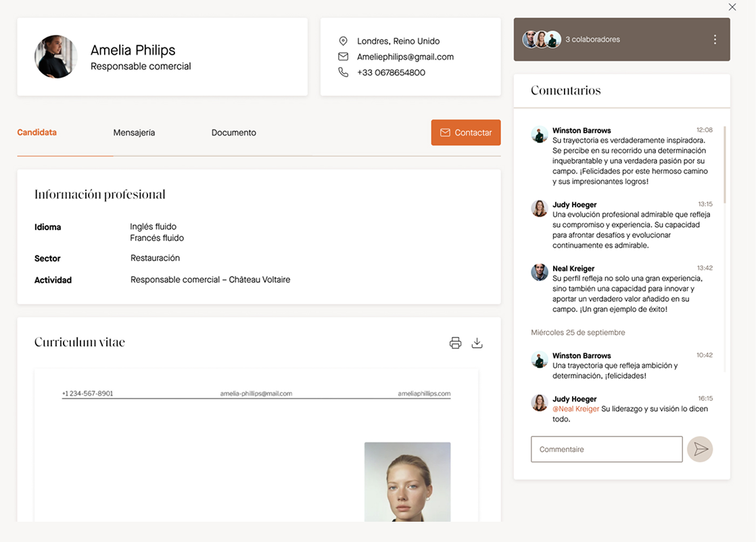Close the candidate profile window
This screenshot has width=756, height=542.
[732, 7]
